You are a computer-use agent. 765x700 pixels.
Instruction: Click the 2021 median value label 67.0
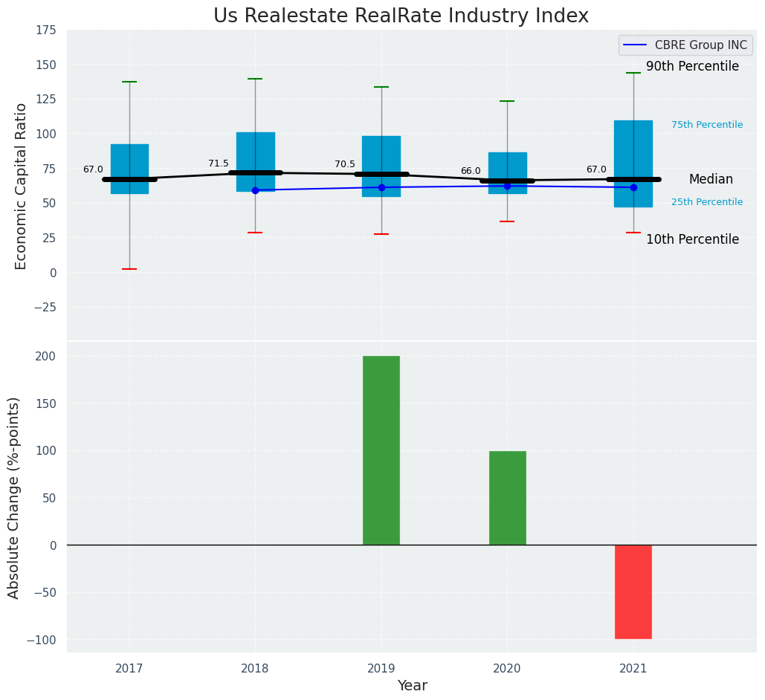point(596,169)
